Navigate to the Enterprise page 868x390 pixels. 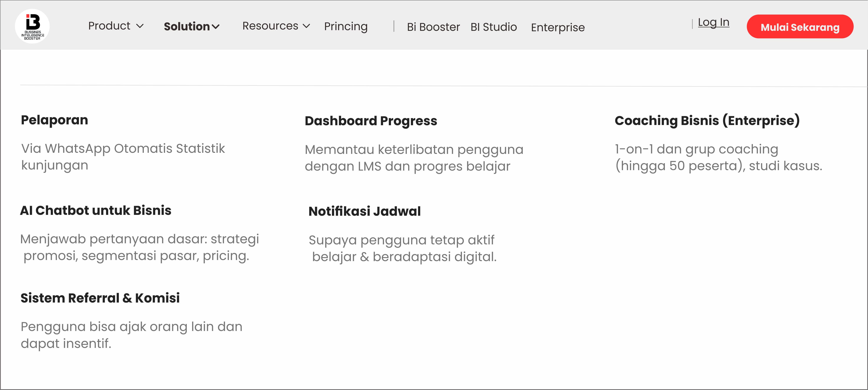click(x=558, y=27)
